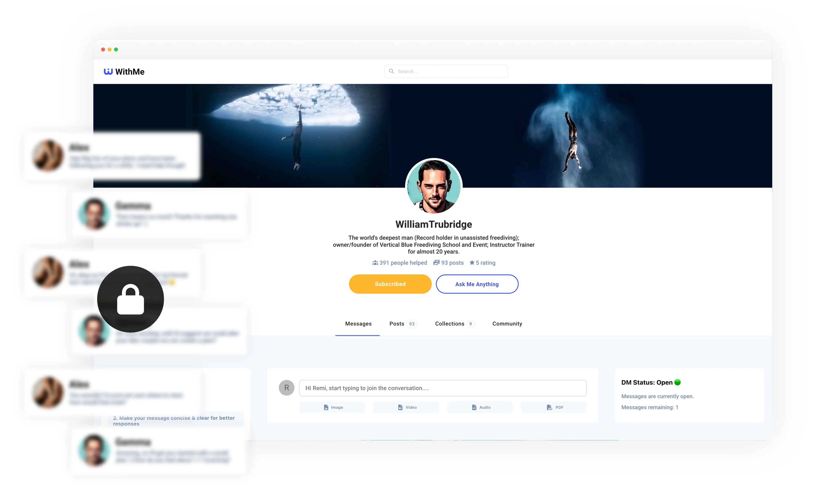Go to the Community tab
This screenshot has width=815, height=504.
507,324
